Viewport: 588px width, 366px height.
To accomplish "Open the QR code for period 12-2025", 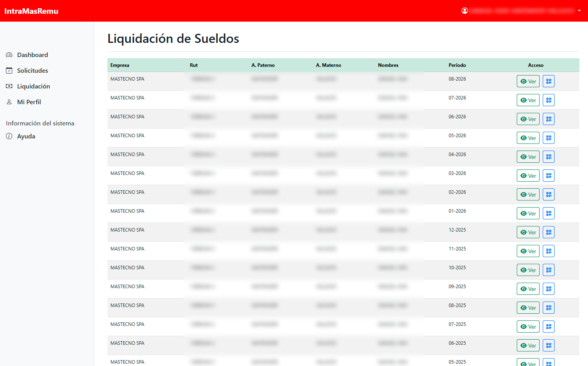I will click(x=549, y=232).
